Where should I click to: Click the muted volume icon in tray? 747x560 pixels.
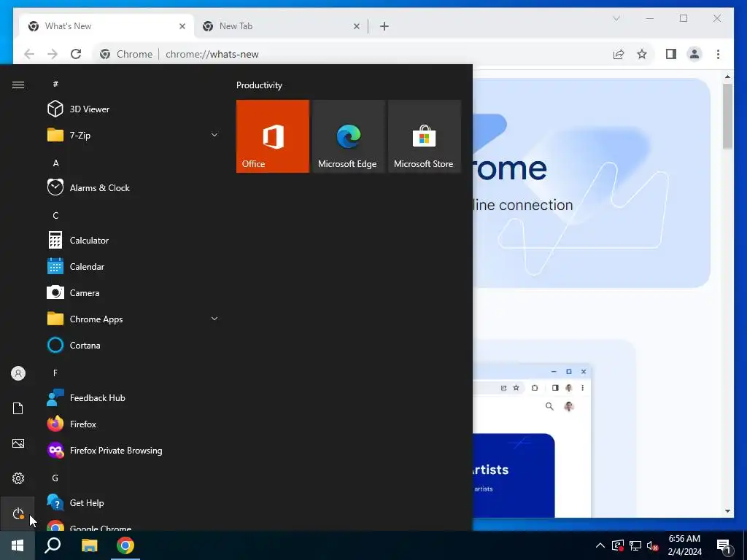(653, 545)
